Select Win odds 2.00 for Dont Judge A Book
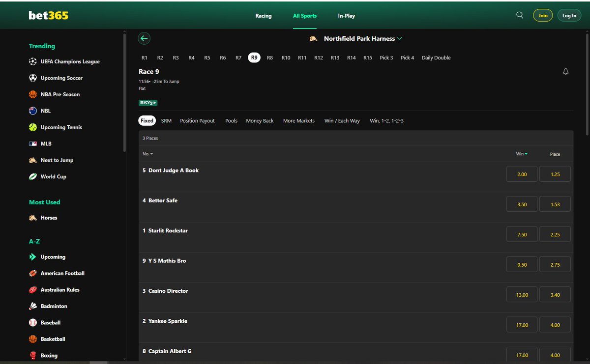Viewport: 590px width, 364px height. [x=522, y=174]
